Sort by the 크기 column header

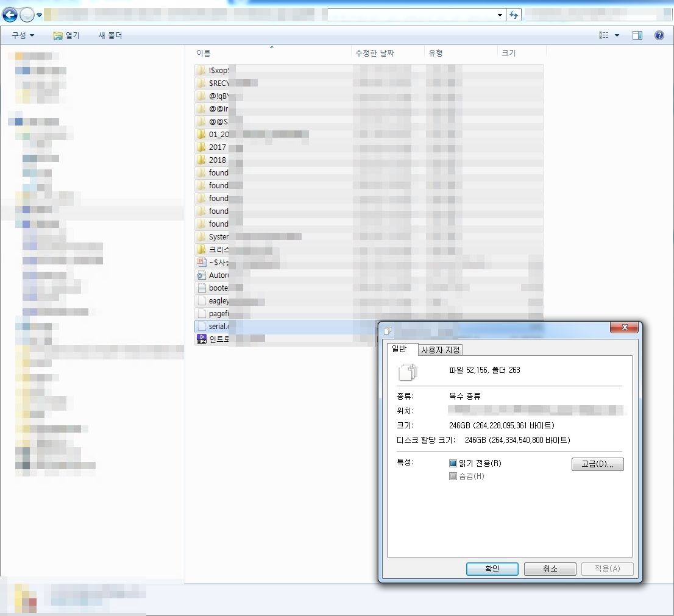point(522,53)
